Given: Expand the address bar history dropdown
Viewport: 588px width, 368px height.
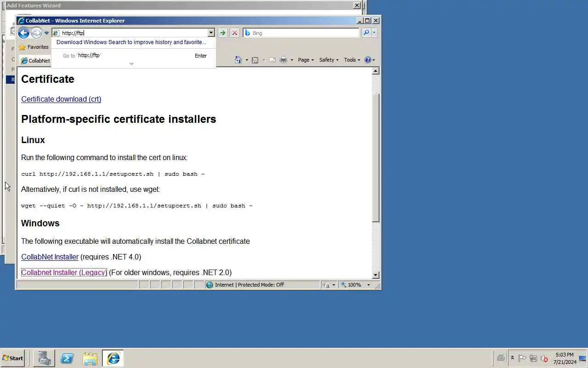Looking at the screenshot, I should [x=211, y=33].
